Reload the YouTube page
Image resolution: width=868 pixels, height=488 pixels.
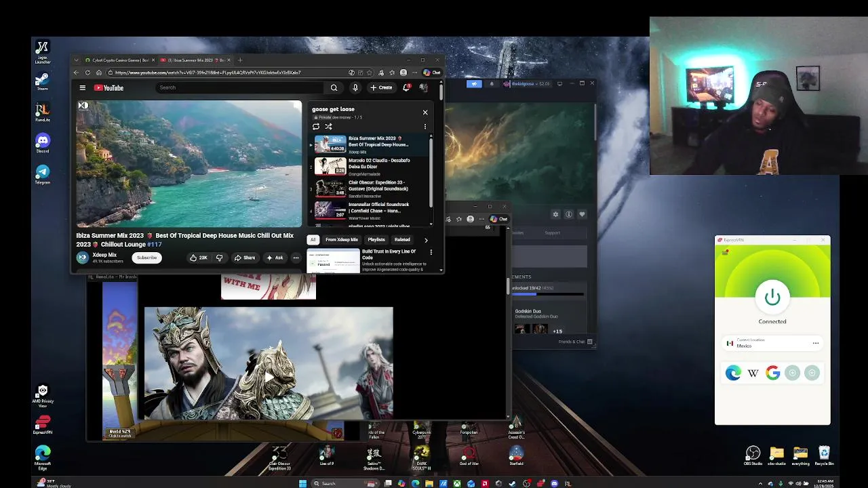pyautogui.click(x=87, y=73)
